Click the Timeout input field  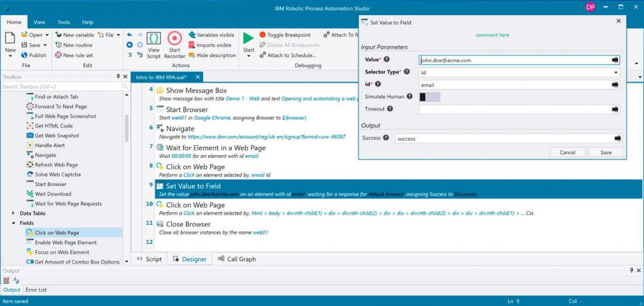519,109
